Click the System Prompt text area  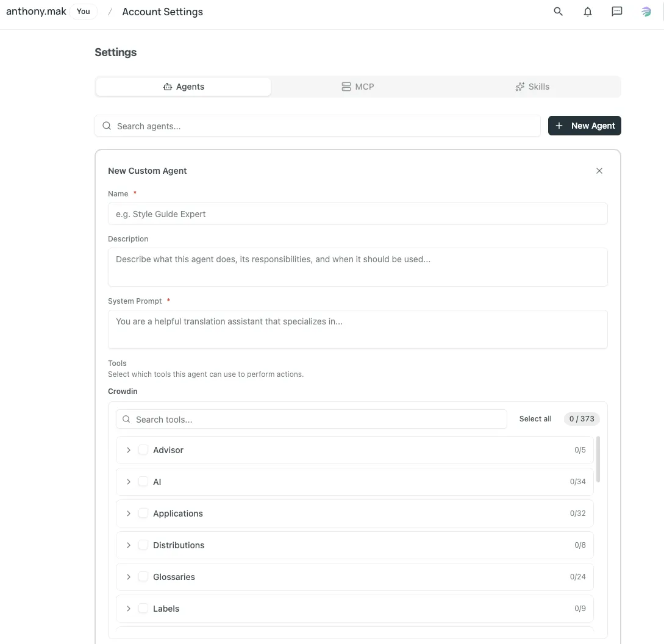tap(358, 329)
